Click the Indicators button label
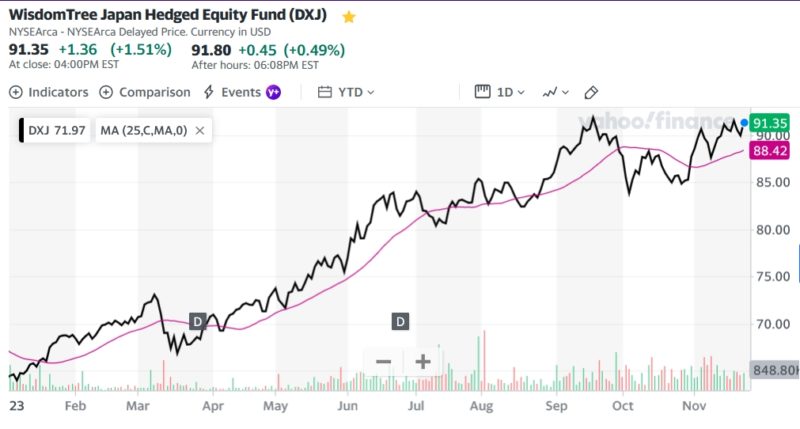800x429 pixels. pyautogui.click(x=57, y=92)
